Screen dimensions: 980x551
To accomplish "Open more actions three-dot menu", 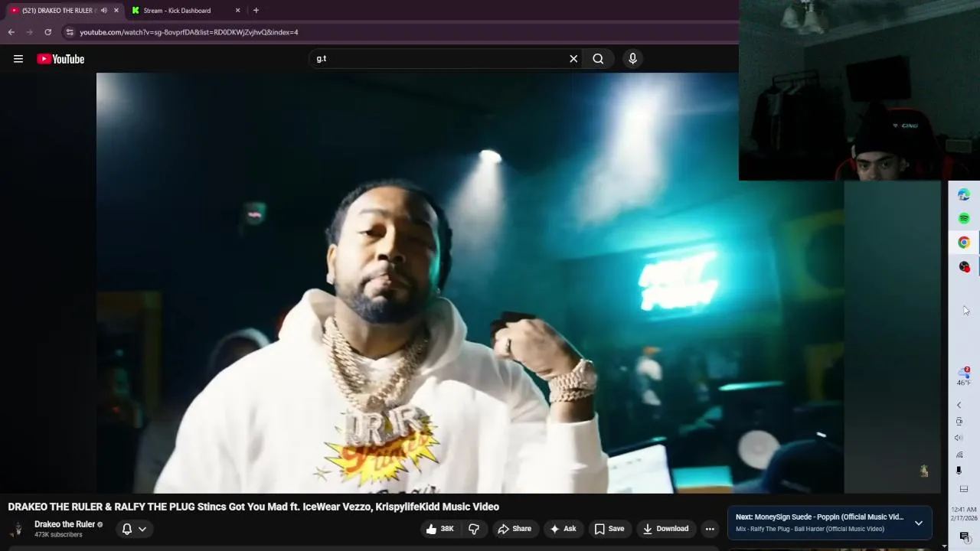I will (x=710, y=529).
